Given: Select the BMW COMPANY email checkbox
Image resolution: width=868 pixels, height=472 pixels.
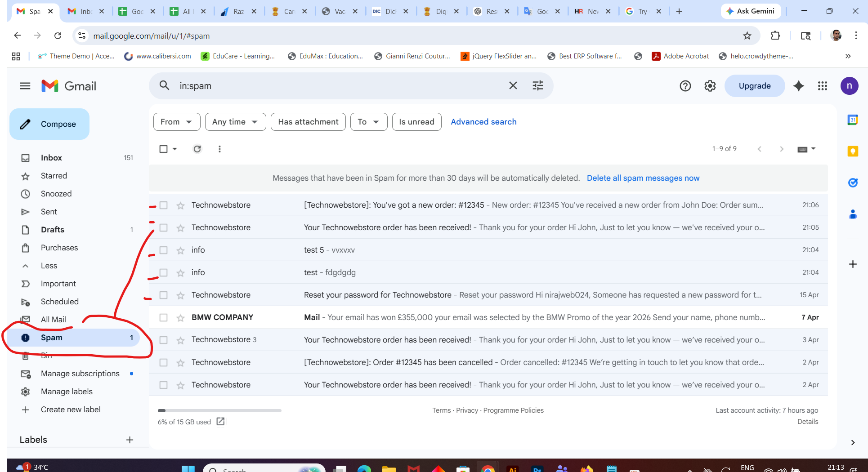Looking at the screenshot, I should click(164, 317).
